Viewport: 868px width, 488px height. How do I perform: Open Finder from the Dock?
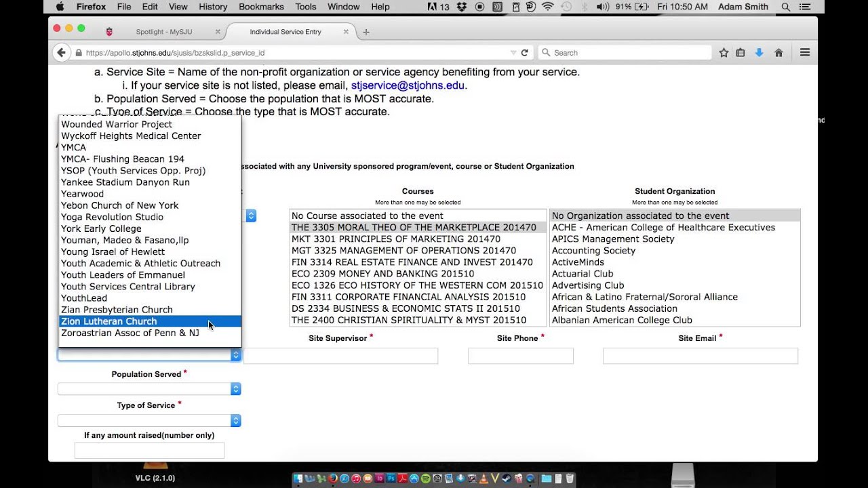coord(298,479)
